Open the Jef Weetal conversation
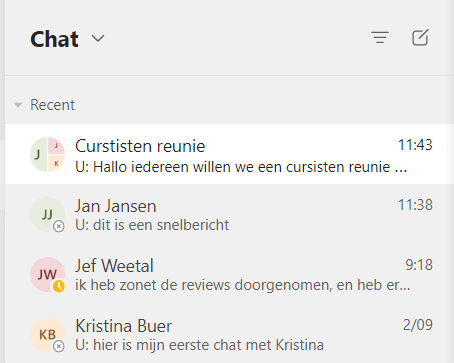The height and width of the screenshot is (363, 454). (229, 274)
